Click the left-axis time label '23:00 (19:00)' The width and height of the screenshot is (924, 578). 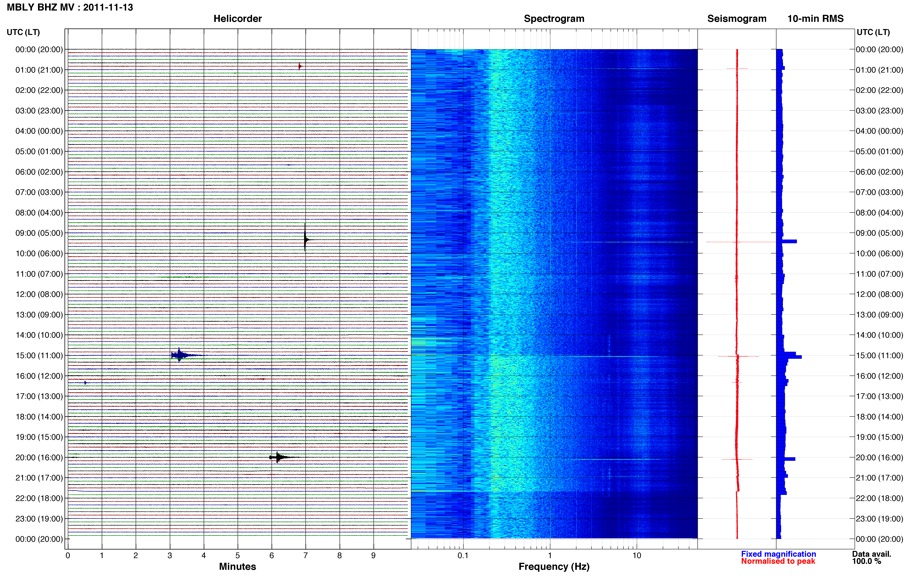point(39,519)
